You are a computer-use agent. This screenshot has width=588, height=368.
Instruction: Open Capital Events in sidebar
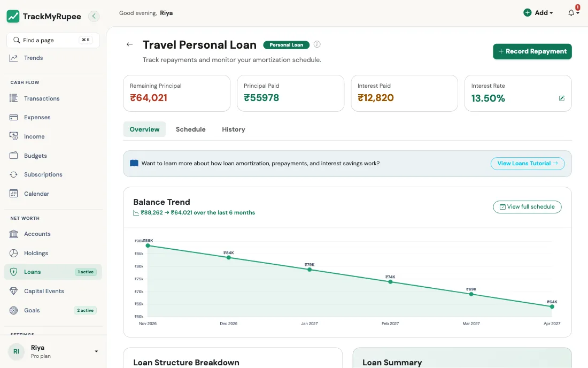53,291
